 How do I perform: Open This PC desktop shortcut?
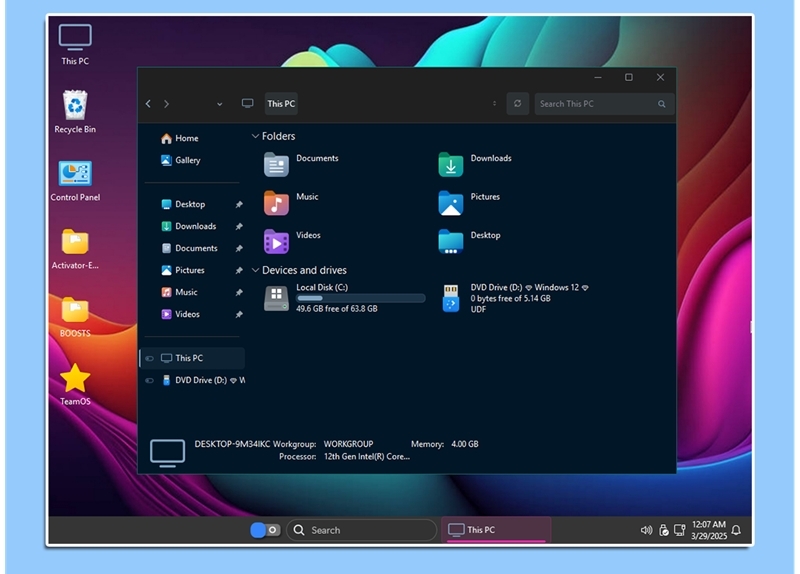pos(75,44)
